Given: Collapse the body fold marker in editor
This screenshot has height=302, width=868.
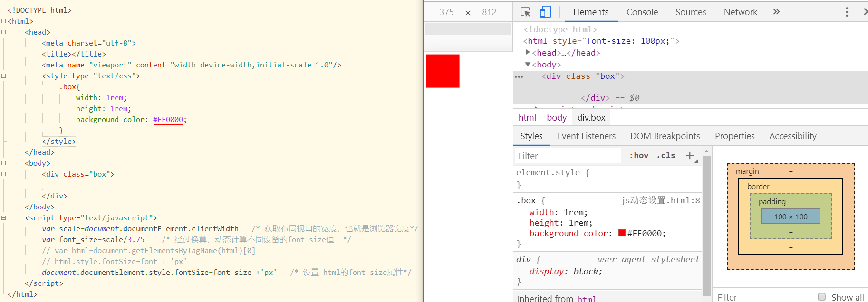Looking at the screenshot, I should 3,163.
